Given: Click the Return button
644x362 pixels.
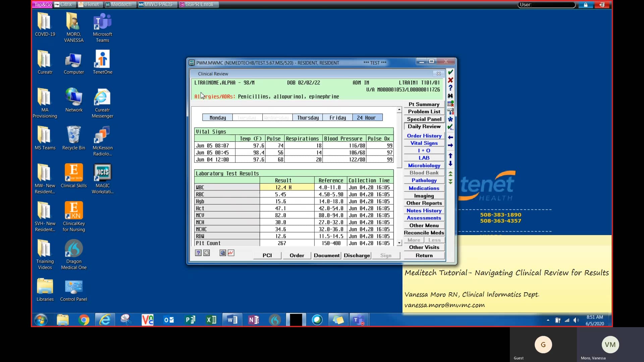Looking at the screenshot, I should (x=424, y=255).
